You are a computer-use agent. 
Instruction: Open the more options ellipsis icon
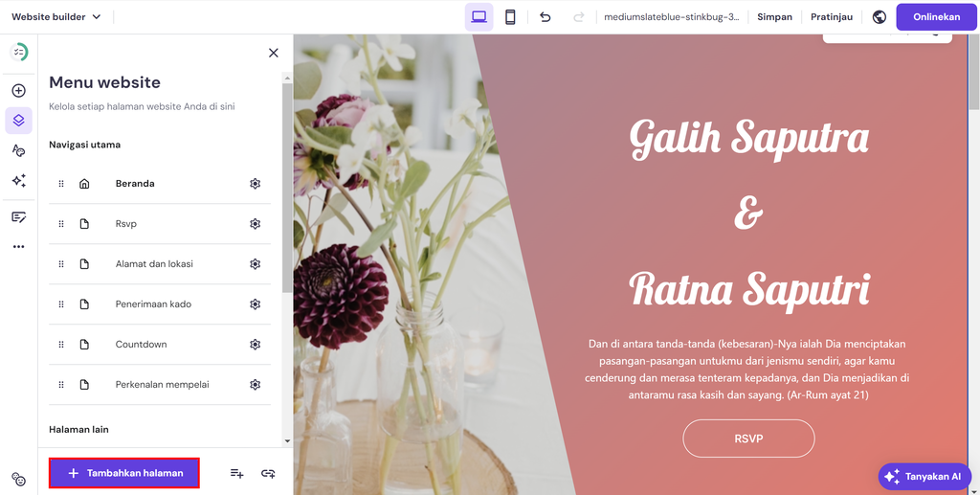click(x=19, y=247)
